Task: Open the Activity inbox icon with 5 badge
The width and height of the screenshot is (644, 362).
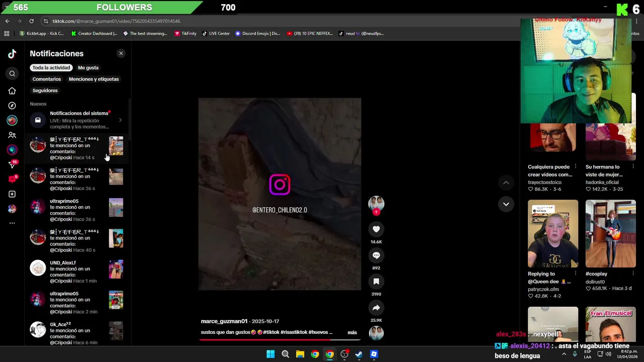Action: coord(13,179)
